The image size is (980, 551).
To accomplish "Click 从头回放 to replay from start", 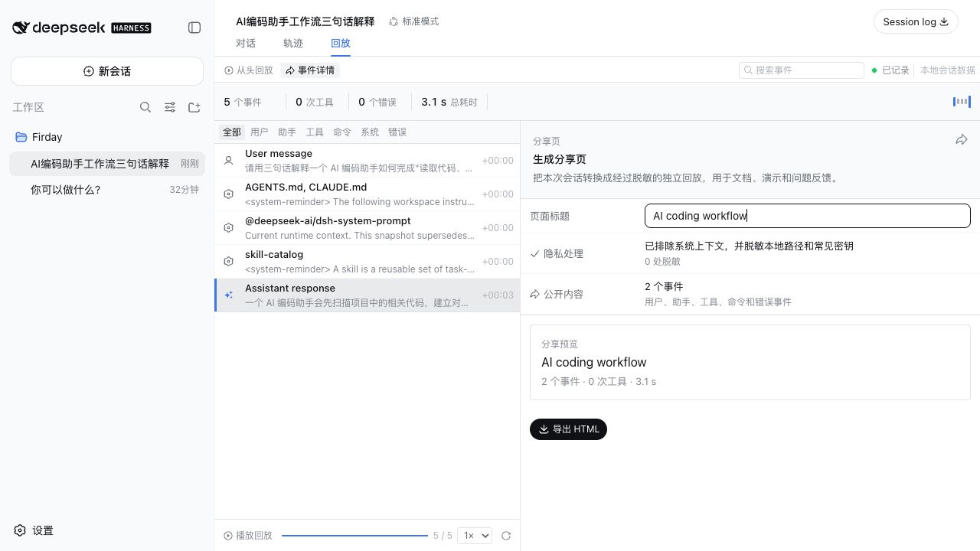I will point(249,70).
